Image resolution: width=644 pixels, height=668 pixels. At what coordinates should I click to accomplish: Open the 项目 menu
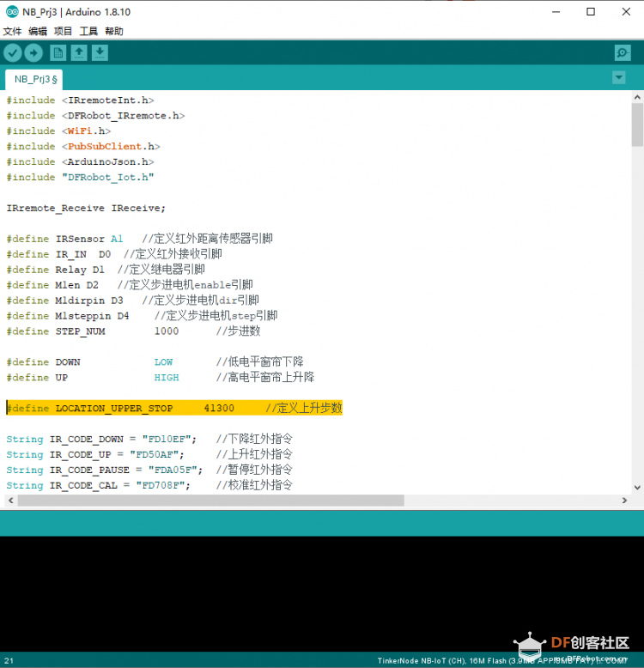(x=63, y=31)
